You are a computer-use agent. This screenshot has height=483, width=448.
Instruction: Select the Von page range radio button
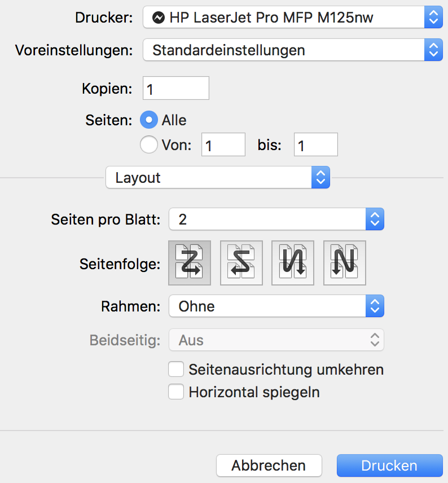click(148, 145)
